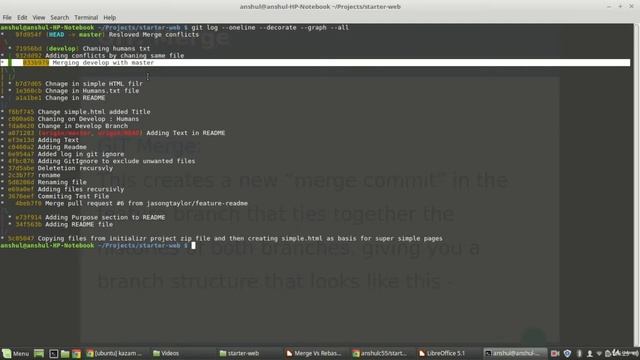This screenshot has width=640, height=360.
Task: Click 'Adding Readme' commit line
Action: pyautogui.click(x=62, y=147)
